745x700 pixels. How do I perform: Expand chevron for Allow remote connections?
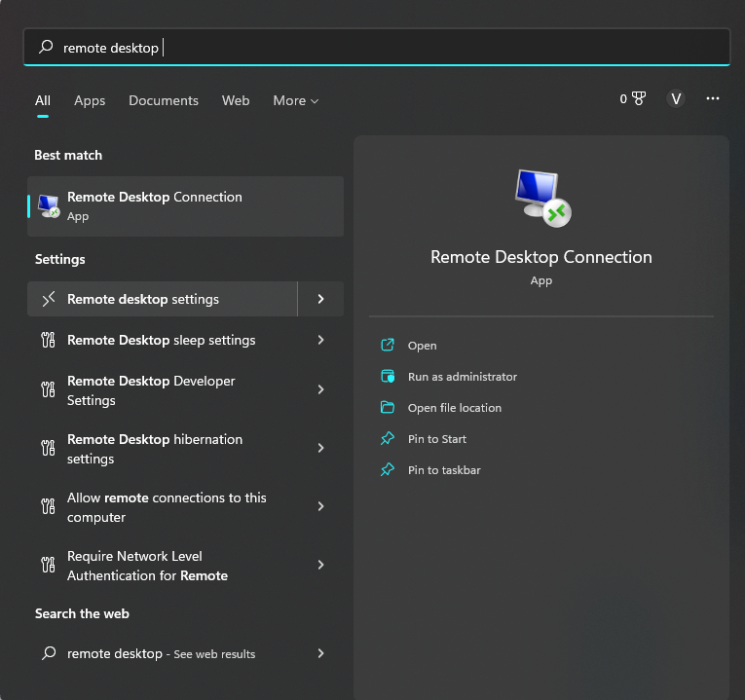click(x=320, y=506)
